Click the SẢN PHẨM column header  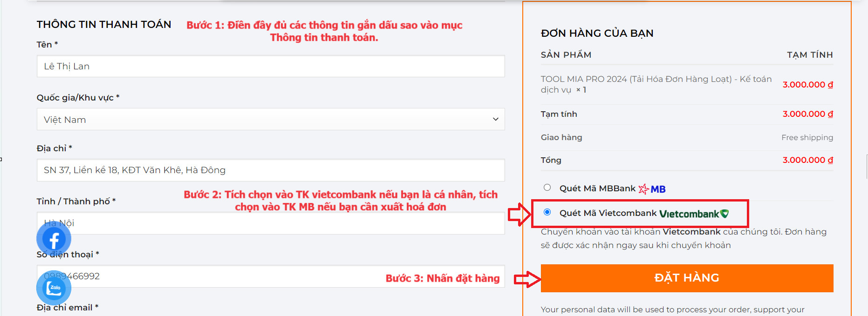[x=566, y=55]
